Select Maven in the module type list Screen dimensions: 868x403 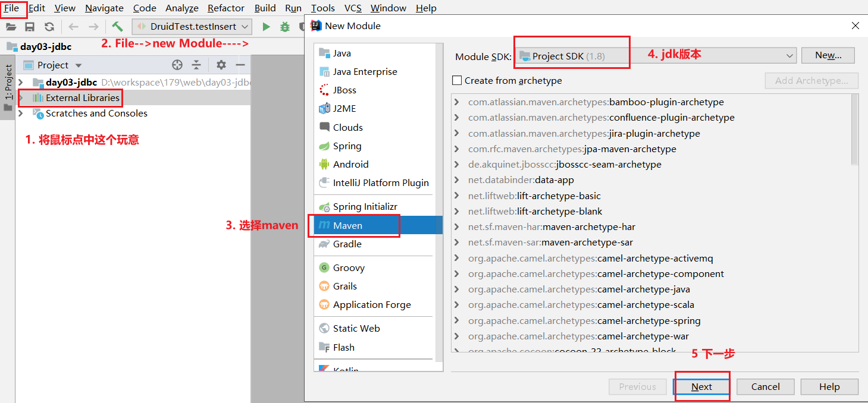coord(347,225)
